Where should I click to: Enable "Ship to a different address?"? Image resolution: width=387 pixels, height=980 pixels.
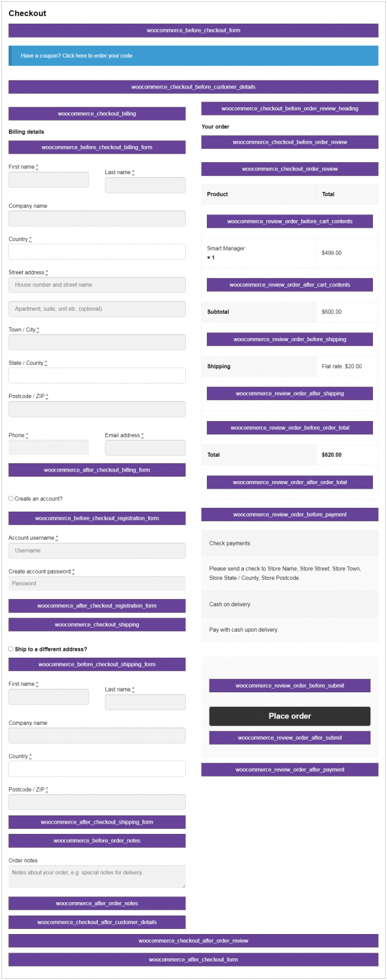(10, 649)
